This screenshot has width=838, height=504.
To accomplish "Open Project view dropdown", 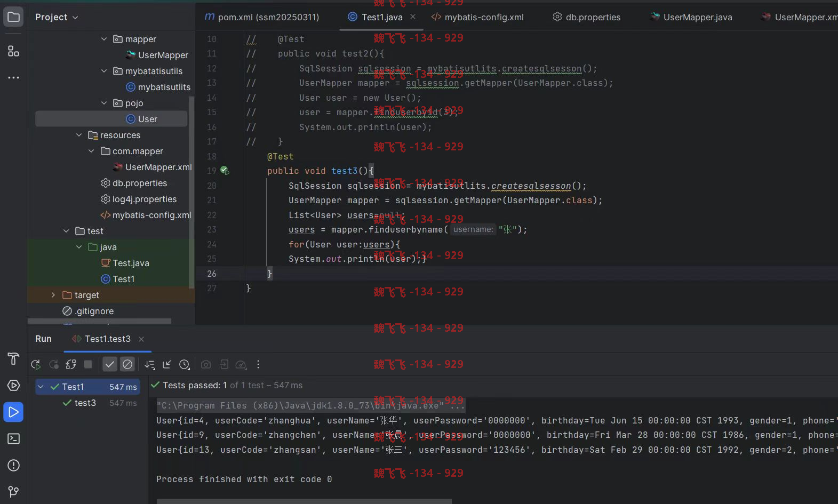I will [57, 17].
